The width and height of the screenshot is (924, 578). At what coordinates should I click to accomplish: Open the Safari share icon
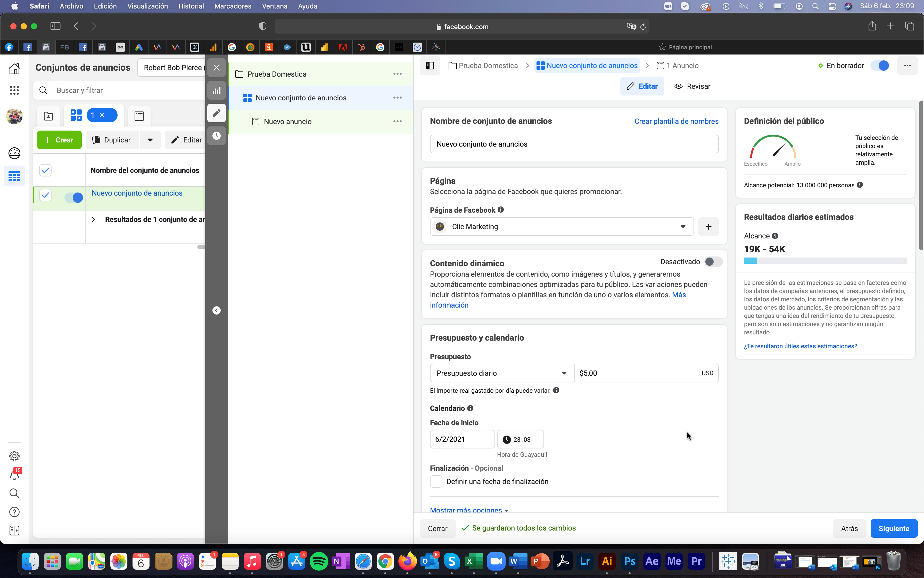pos(872,26)
